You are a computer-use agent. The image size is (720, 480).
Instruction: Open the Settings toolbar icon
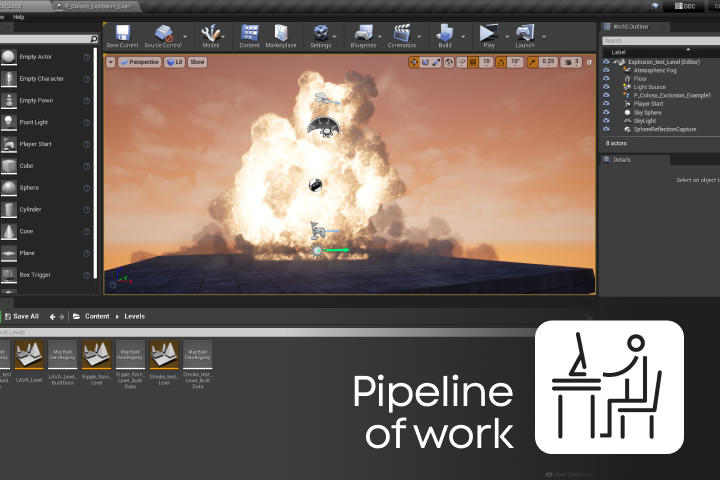point(321,34)
